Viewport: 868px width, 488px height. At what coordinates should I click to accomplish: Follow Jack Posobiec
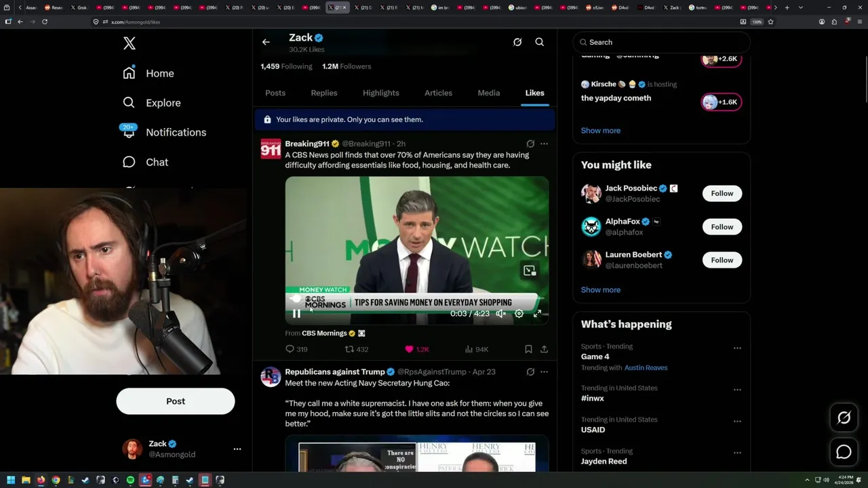tap(722, 193)
